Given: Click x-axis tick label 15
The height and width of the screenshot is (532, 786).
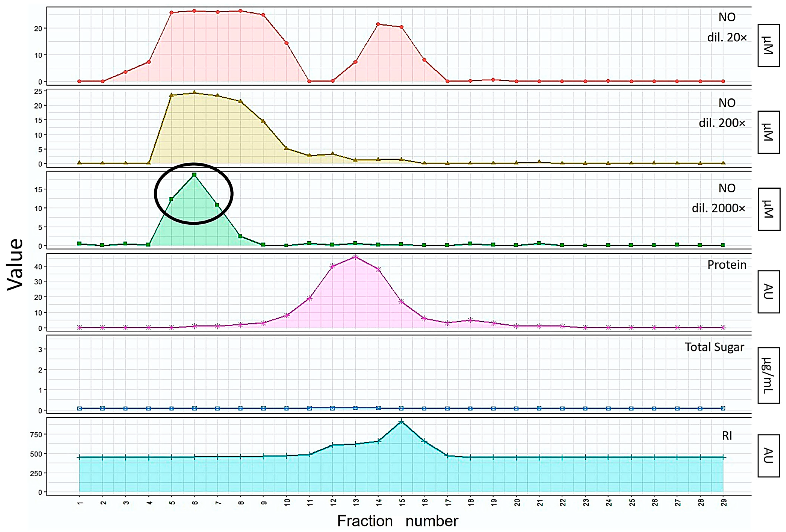Looking at the screenshot, I should [x=402, y=502].
